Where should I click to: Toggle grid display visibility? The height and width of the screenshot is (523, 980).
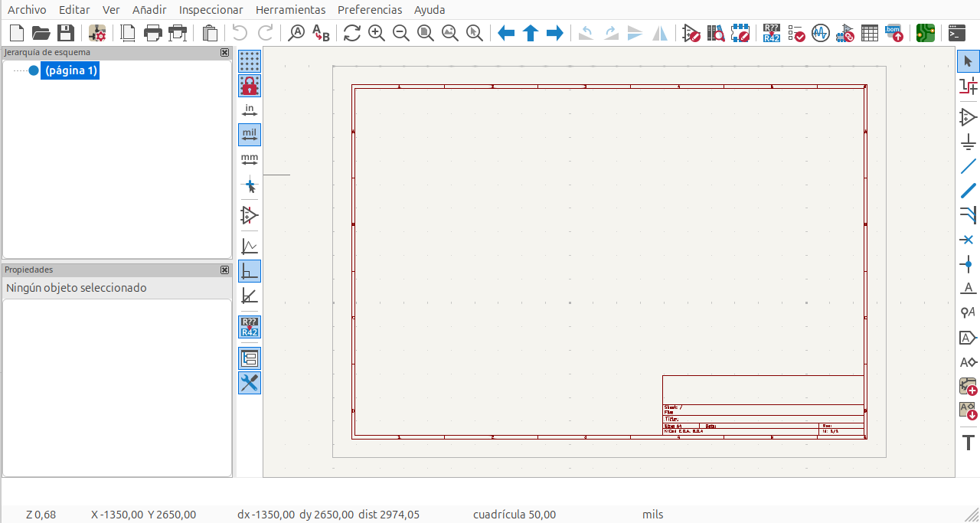pos(250,61)
